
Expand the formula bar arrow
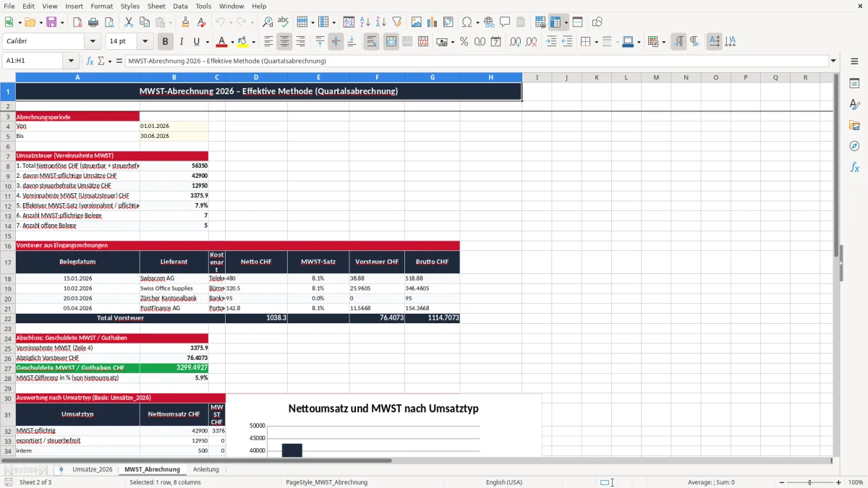click(834, 61)
